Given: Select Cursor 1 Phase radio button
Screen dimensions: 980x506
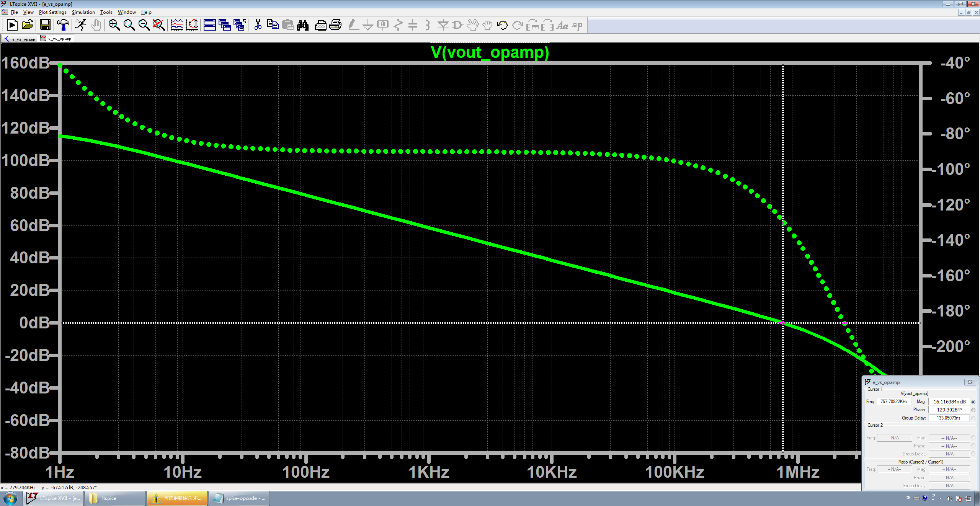Looking at the screenshot, I should pyautogui.click(x=973, y=410).
